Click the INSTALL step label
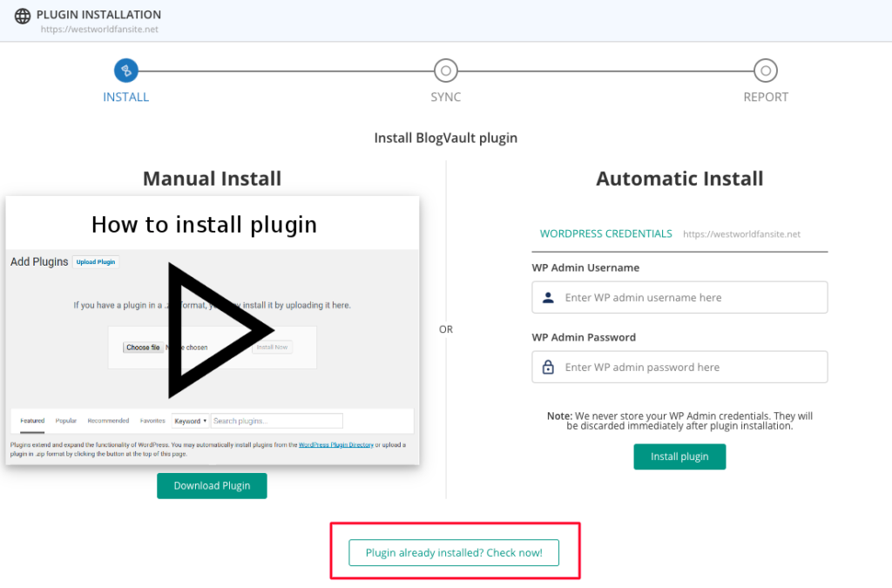 (125, 98)
